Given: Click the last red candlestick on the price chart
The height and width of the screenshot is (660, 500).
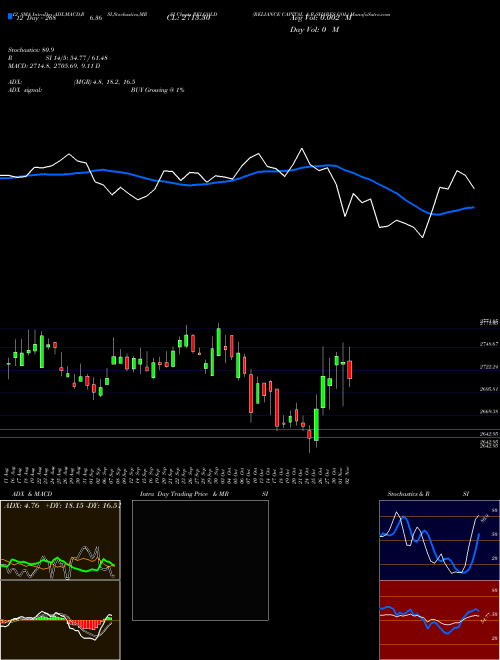Looking at the screenshot, I should tap(349, 370).
